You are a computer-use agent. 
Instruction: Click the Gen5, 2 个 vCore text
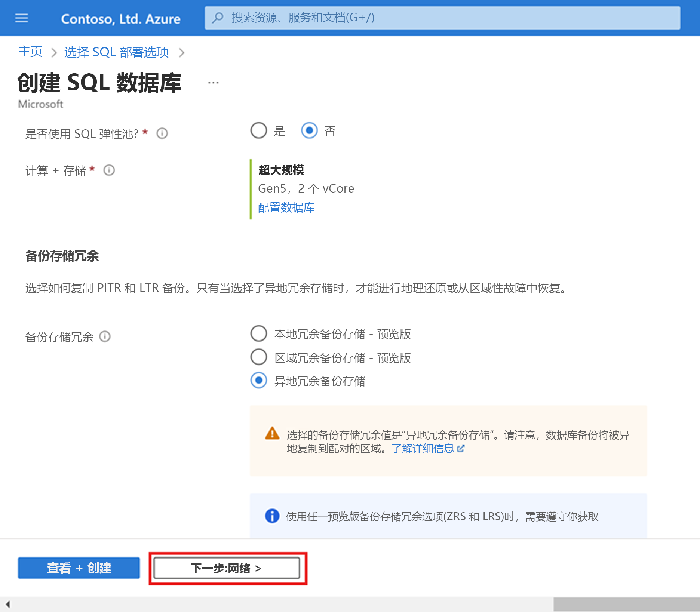[306, 188]
